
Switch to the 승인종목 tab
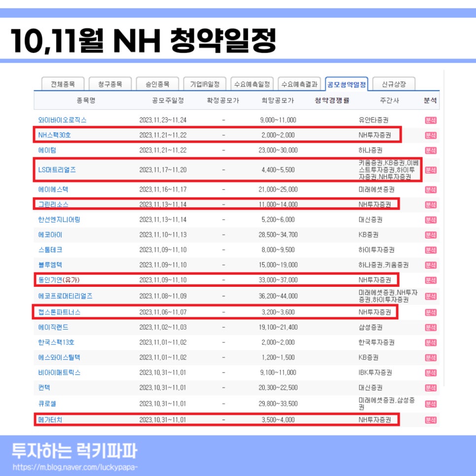[x=158, y=84]
